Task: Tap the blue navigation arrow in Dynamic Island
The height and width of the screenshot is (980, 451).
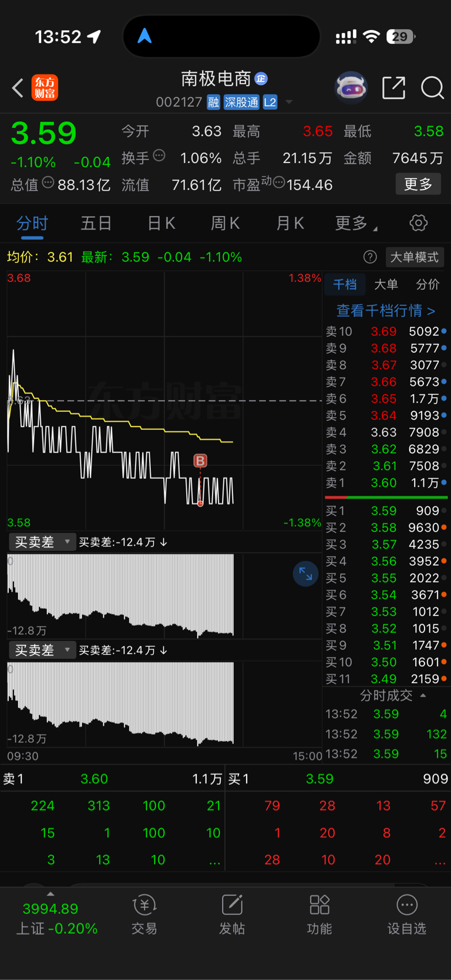Action: 144,36
